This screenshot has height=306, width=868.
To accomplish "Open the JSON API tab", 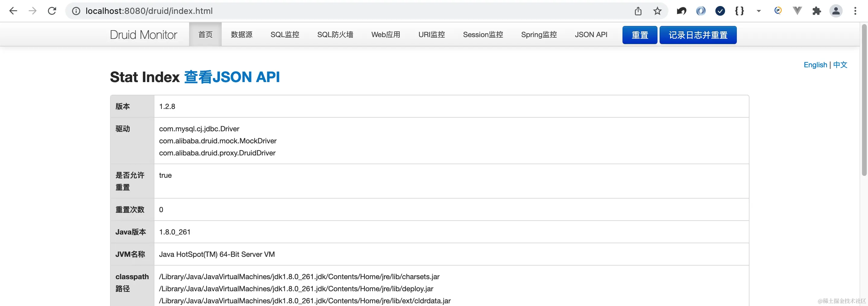I will click(591, 34).
